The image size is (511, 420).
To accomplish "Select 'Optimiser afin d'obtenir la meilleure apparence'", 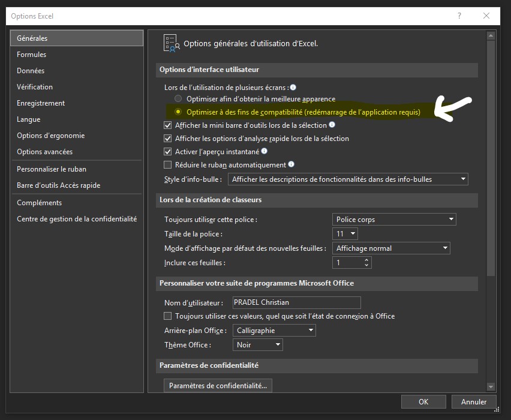I will [178, 99].
